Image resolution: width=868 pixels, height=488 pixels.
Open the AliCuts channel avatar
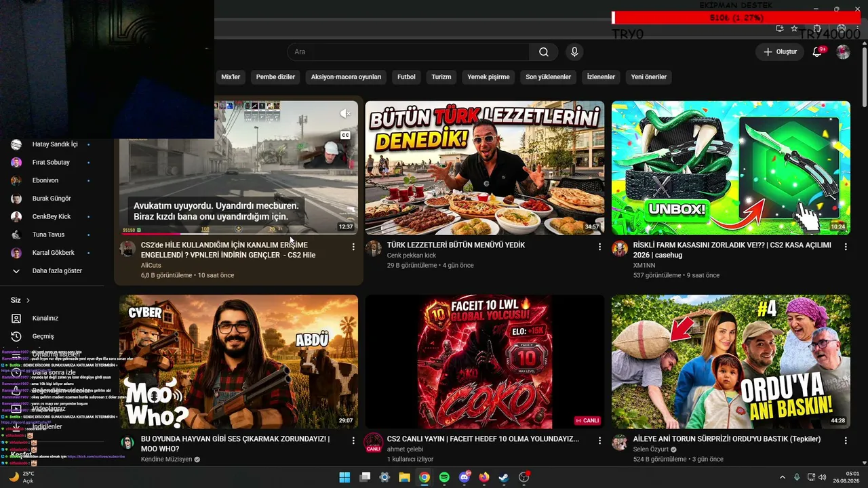coord(127,249)
